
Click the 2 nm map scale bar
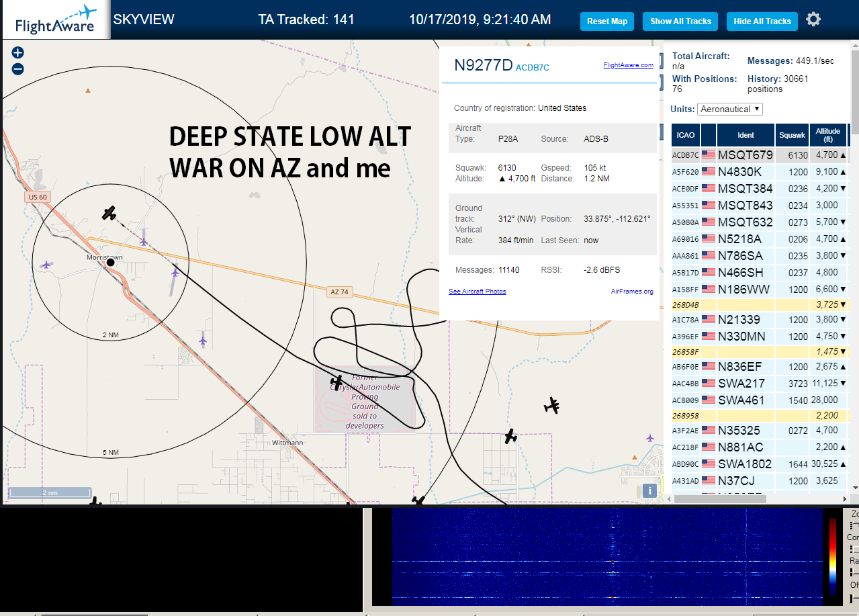coord(50,492)
